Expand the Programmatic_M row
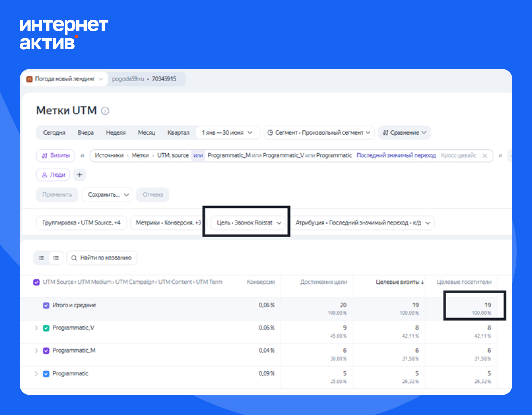Viewport: 532px width, 415px height. tap(36, 351)
